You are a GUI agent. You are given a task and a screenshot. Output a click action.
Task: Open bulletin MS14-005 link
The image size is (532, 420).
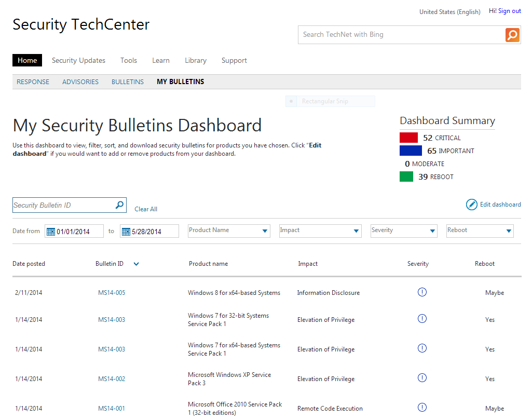pos(112,292)
